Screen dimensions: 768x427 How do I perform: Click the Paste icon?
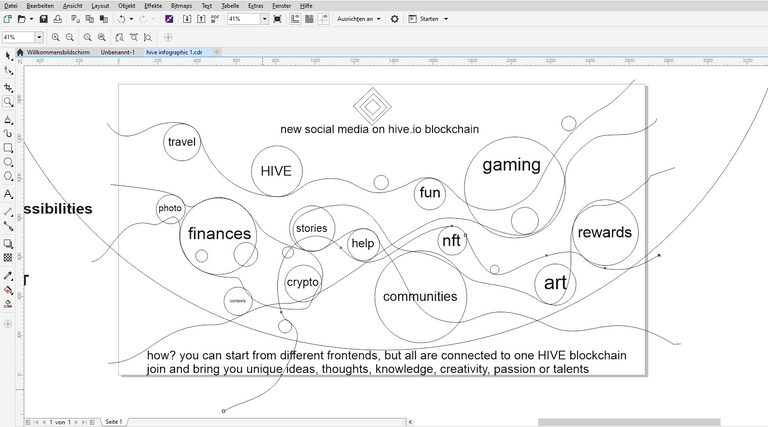[x=104, y=19]
